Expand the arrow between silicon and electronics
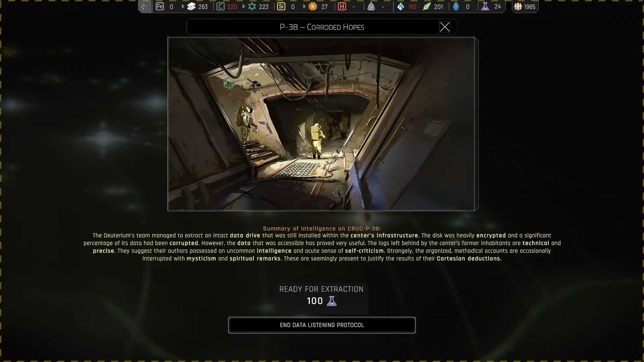The height and width of the screenshot is (362, 644). coord(304,6)
